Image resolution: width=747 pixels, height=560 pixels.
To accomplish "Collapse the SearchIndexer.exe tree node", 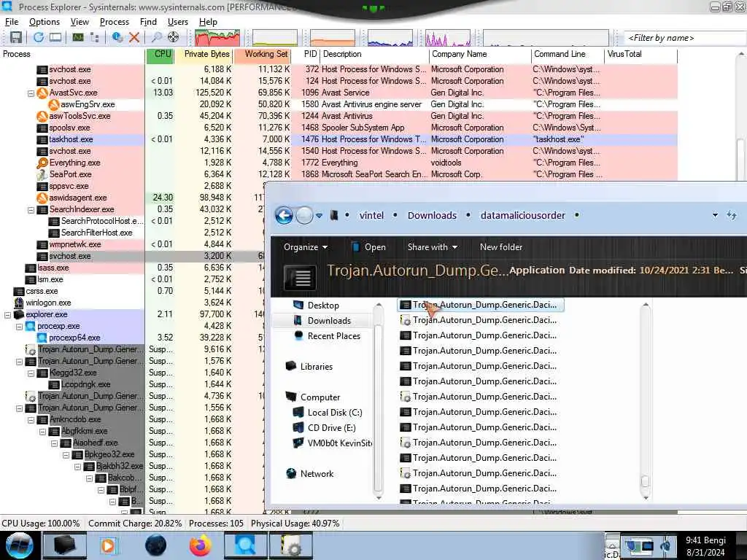I will pos(31,210).
